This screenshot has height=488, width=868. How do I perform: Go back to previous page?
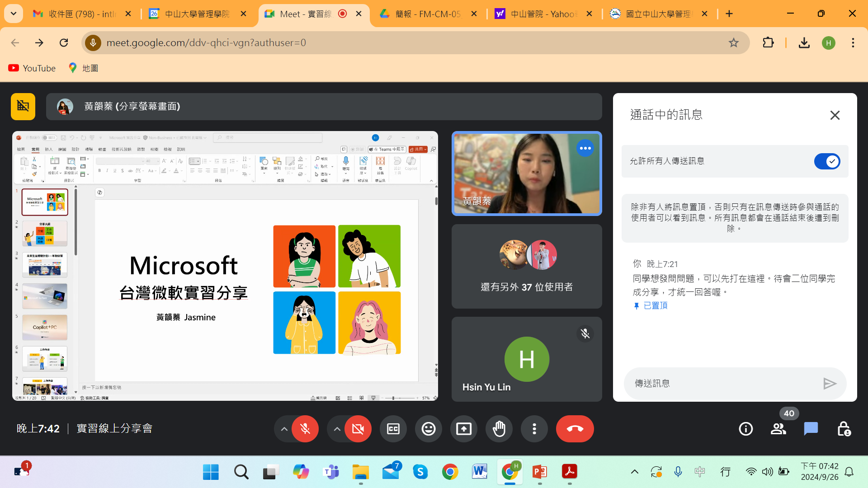(x=15, y=42)
